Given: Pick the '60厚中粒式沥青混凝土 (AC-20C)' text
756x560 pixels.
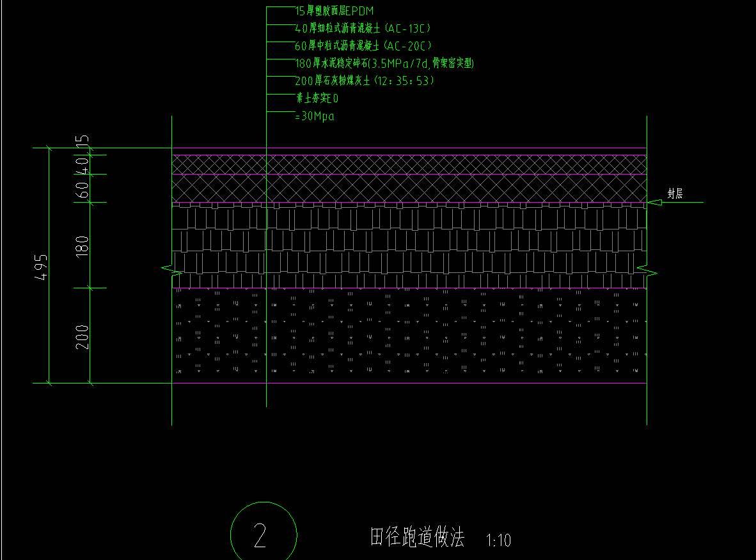Looking at the screenshot, I should tap(363, 46).
